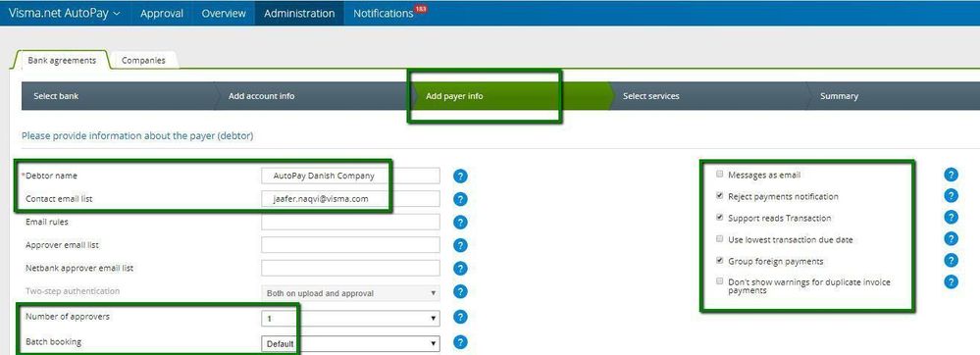Screen dimensions: 980x355
Task: Click the Email rules label
Action: coord(47,222)
